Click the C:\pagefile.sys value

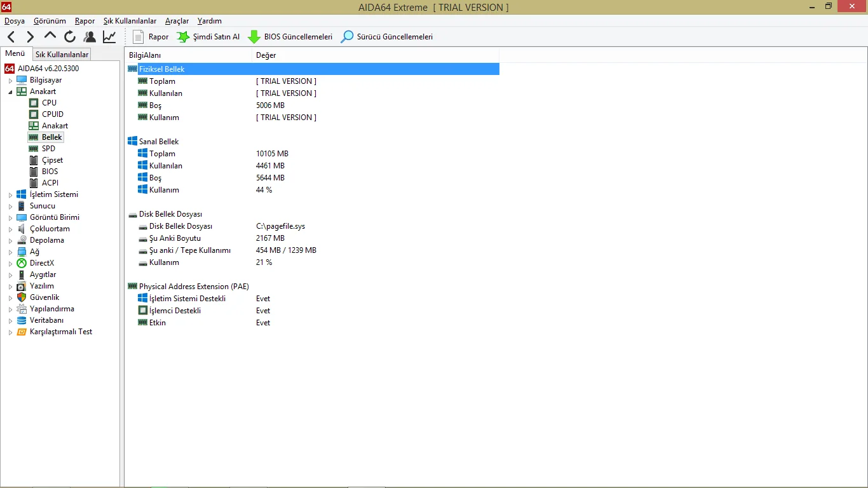tap(280, 226)
